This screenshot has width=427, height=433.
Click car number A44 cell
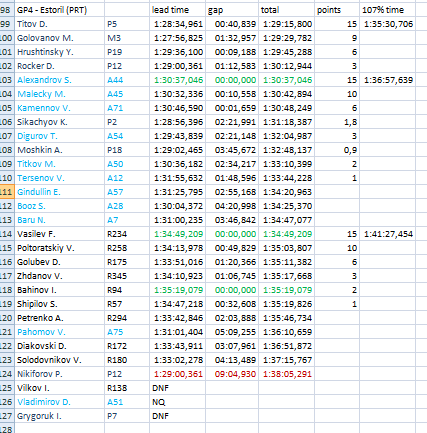click(x=127, y=80)
